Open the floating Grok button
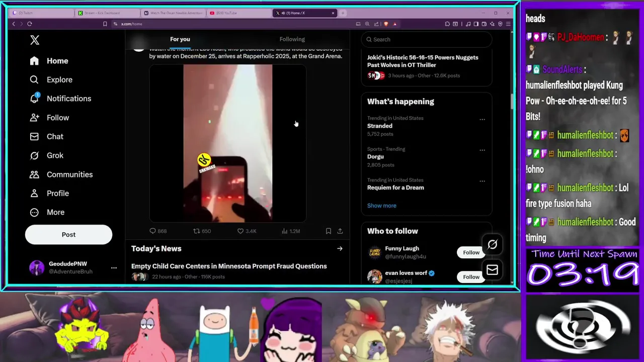Viewport: 644px width, 362px height. (492, 245)
